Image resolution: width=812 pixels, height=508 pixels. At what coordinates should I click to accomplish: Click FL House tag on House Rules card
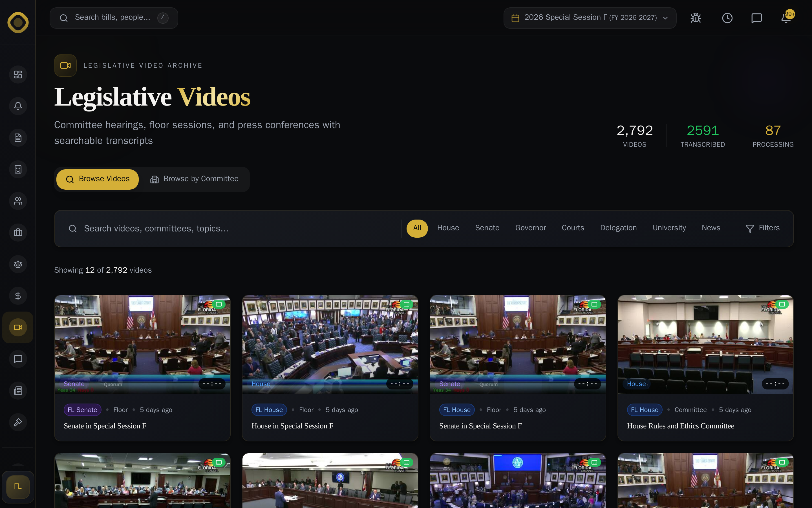(x=644, y=410)
